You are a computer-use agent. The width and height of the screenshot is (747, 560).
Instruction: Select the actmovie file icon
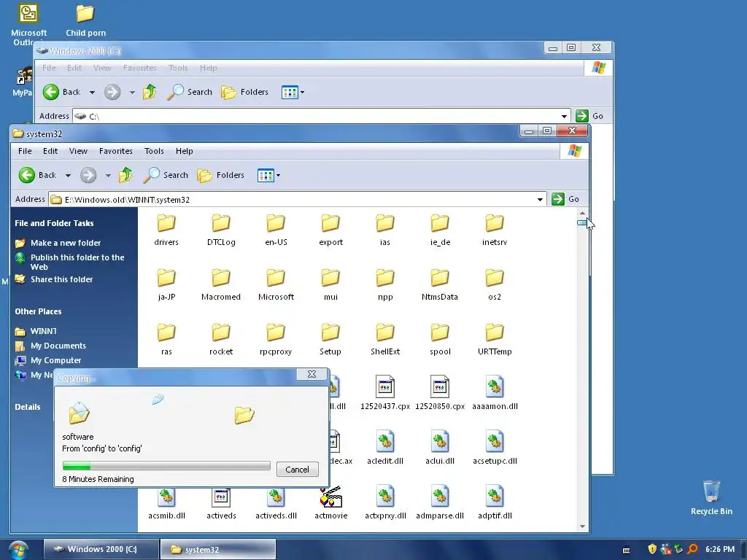point(330,497)
